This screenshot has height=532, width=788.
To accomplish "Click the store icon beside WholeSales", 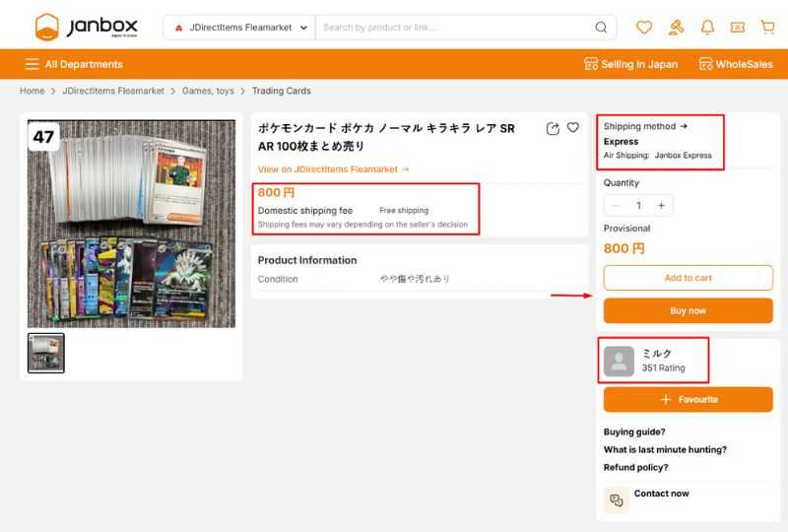I will (705, 64).
